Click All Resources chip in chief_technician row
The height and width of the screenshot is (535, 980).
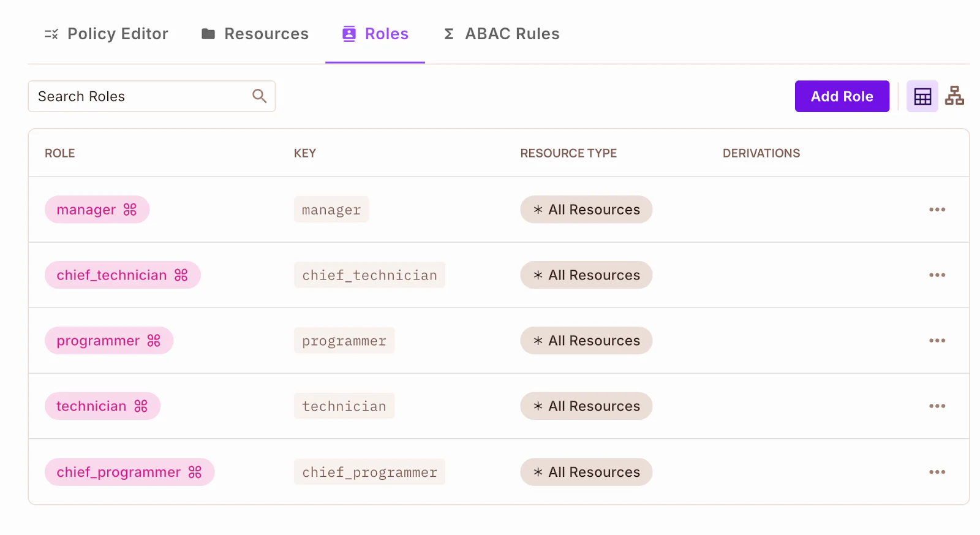pyautogui.click(x=586, y=275)
